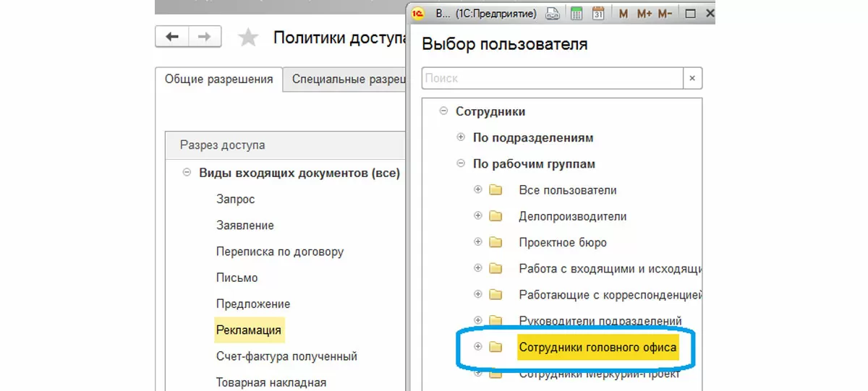The height and width of the screenshot is (391, 868).
Task: Click the Поиск search input field
Action: 553,78
